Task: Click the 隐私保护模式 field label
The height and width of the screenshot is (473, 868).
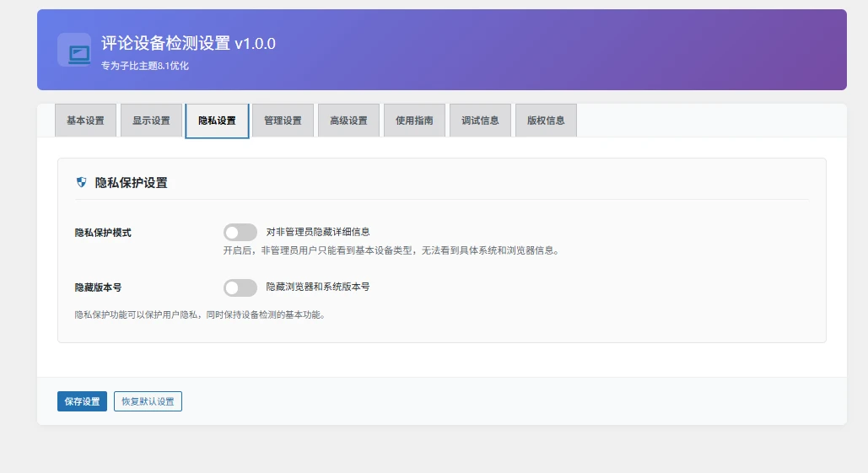Action: (x=103, y=232)
